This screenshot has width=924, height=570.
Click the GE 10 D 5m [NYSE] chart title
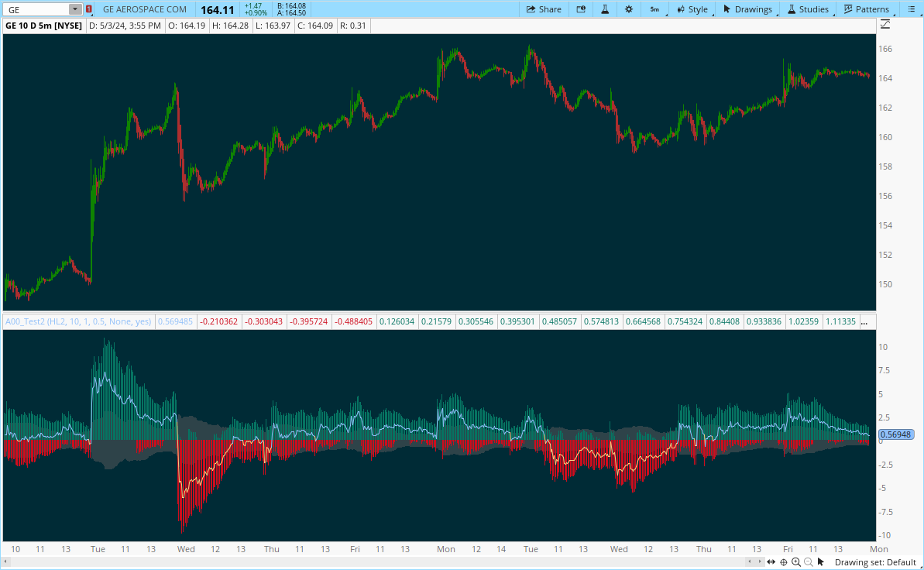click(x=43, y=26)
